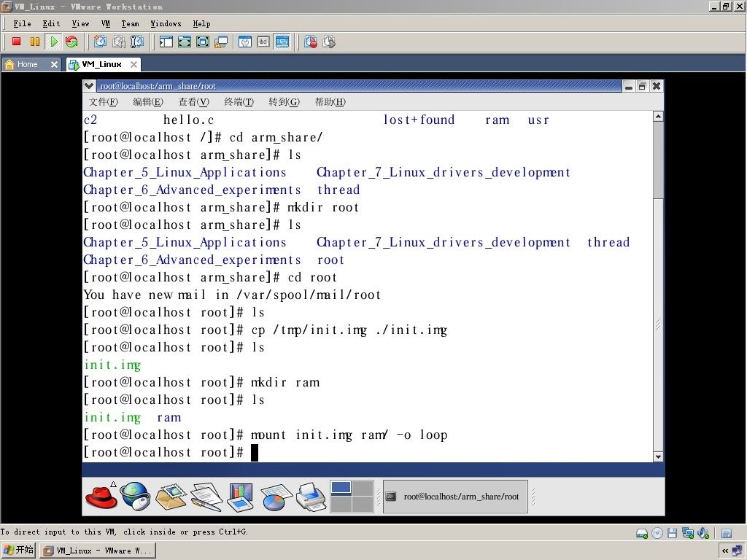Open the terminal 转到(G) menu
The image size is (747, 560).
[x=284, y=101]
